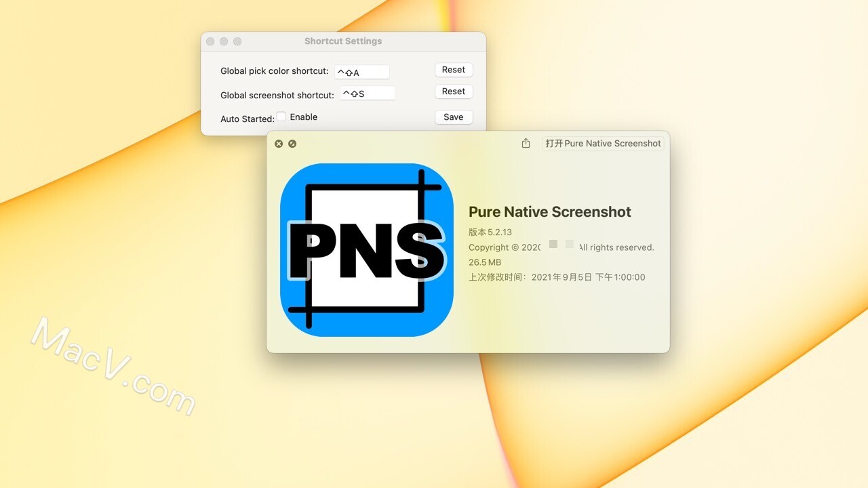The width and height of the screenshot is (868, 488).
Task: Enable the Auto Started checkbox
Action: (x=281, y=117)
